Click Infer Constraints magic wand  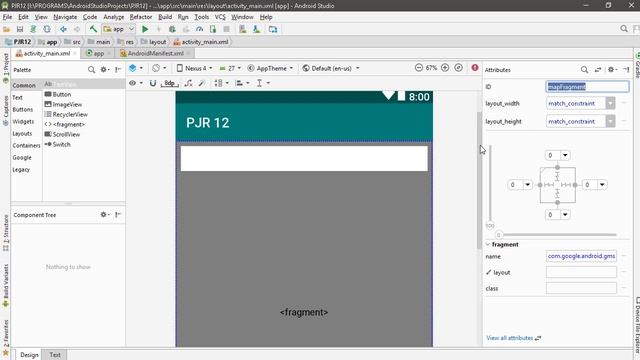coord(202,83)
